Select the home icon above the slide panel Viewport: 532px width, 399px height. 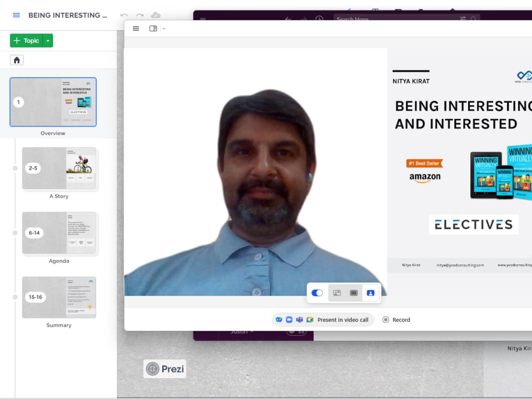point(16,60)
